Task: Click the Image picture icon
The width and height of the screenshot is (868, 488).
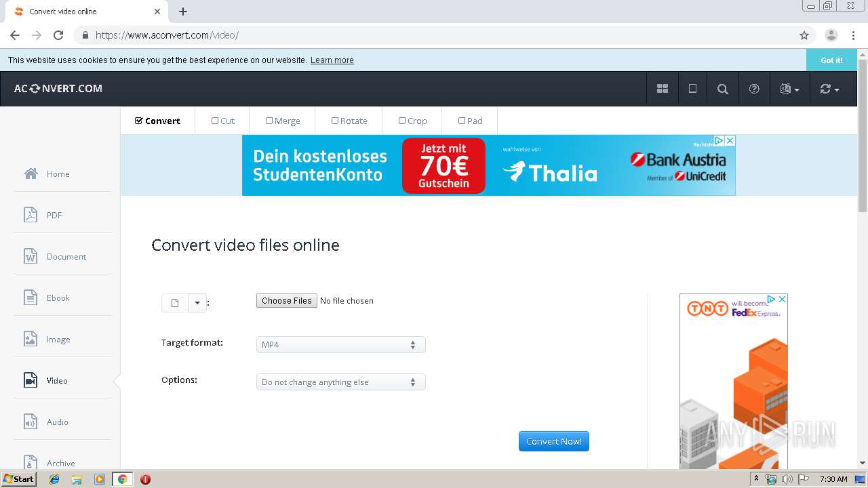Action: coord(31,339)
